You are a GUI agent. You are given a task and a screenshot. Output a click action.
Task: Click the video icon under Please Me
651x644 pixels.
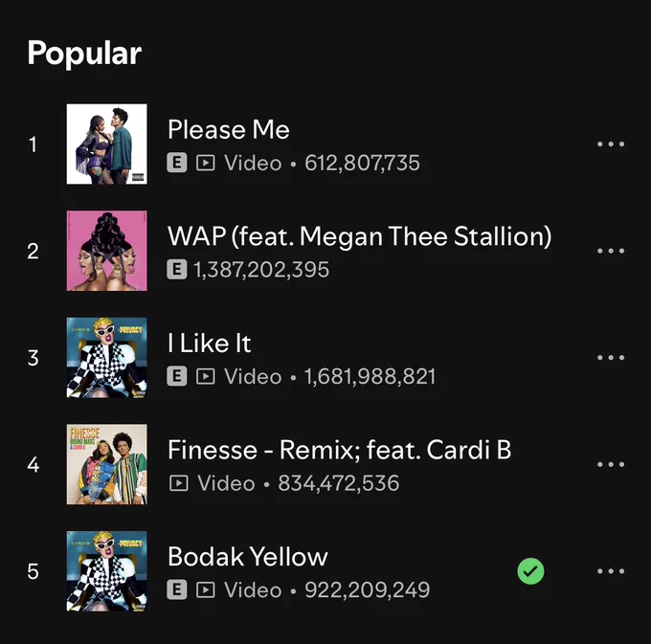[206, 163]
